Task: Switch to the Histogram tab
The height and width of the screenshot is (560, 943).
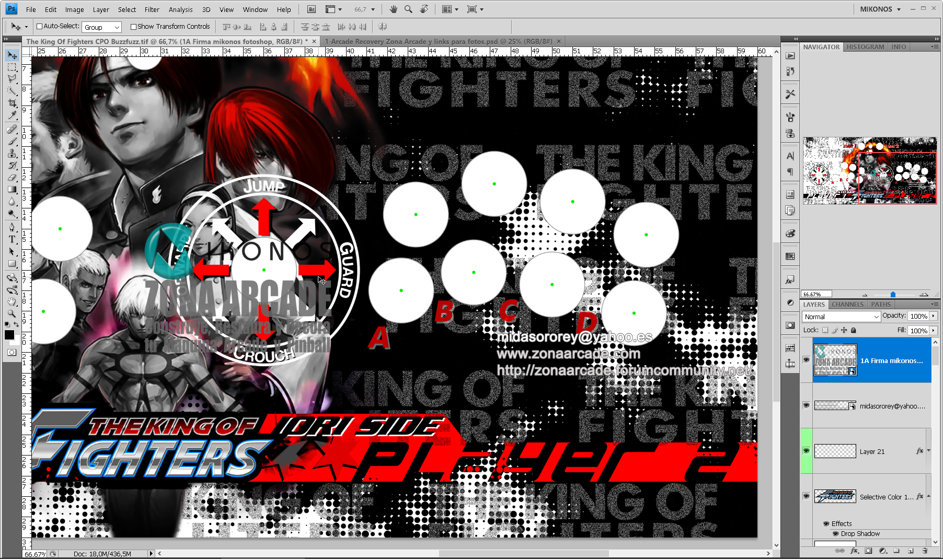Action: tap(865, 47)
